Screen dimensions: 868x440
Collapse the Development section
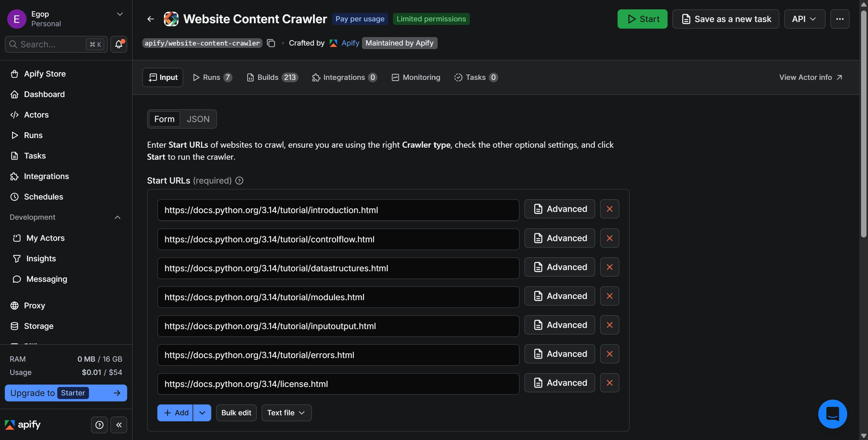[117, 217]
